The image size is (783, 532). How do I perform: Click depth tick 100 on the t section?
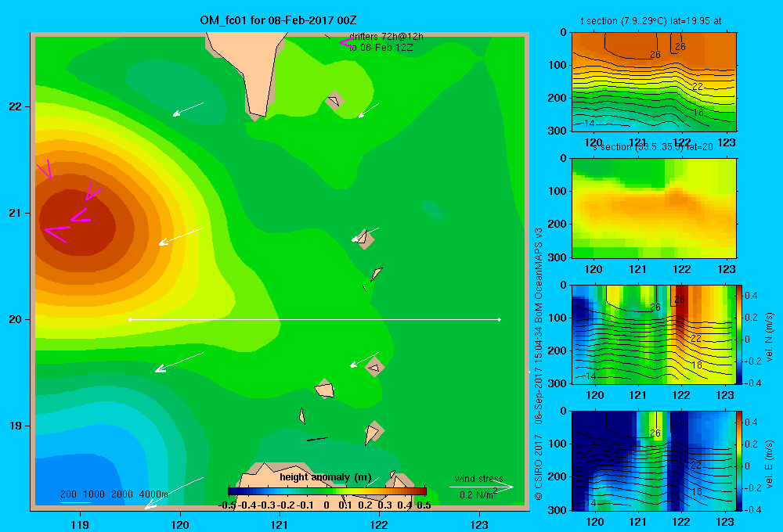point(557,65)
